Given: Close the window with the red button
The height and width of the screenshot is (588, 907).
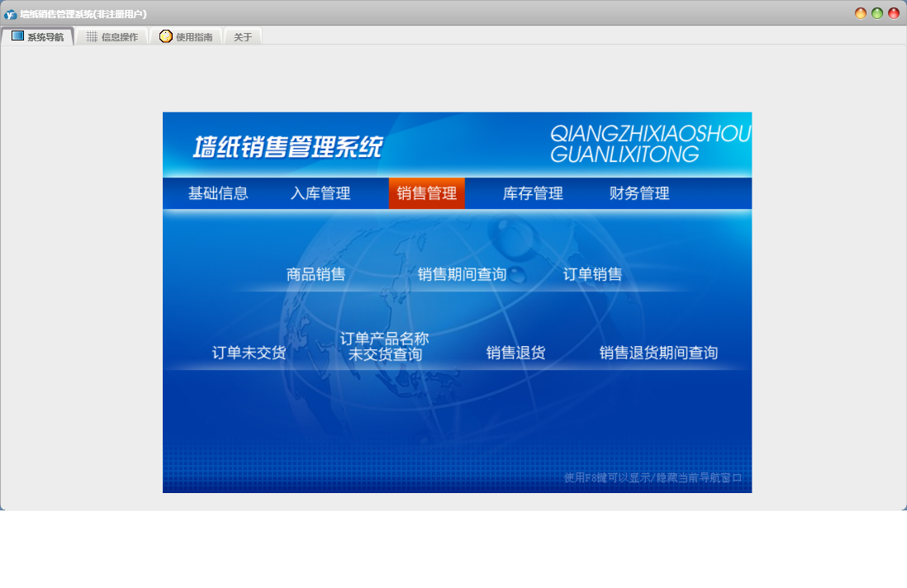Looking at the screenshot, I should [894, 13].
